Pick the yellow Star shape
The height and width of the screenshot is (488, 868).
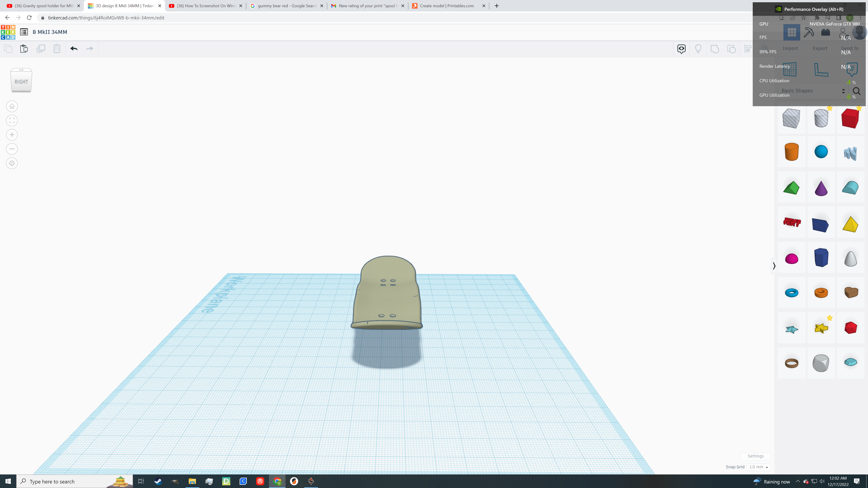click(x=821, y=328)
